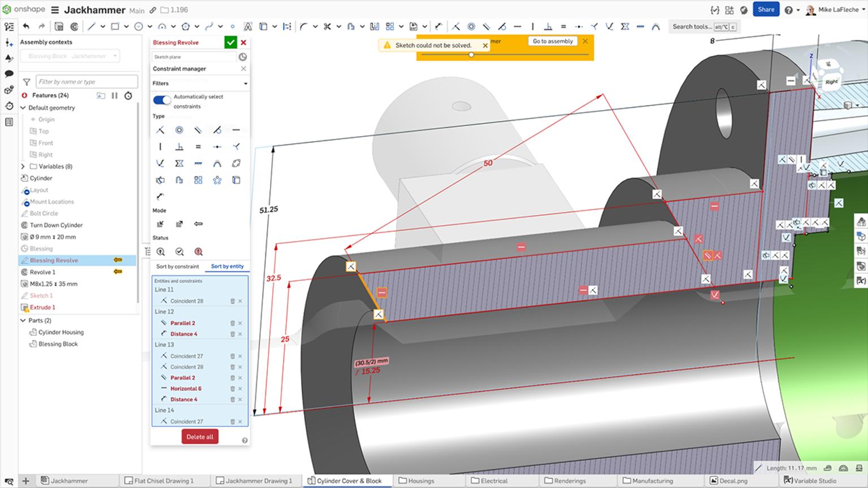
Task: Switch to the Sort by constraint tab
Action: click(x=177, y=266)
